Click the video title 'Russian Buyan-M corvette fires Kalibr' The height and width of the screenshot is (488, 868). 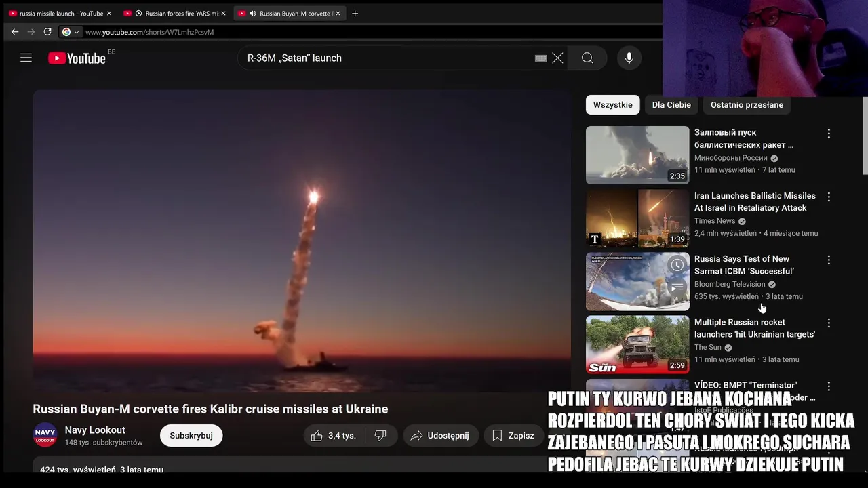point(210,409)
